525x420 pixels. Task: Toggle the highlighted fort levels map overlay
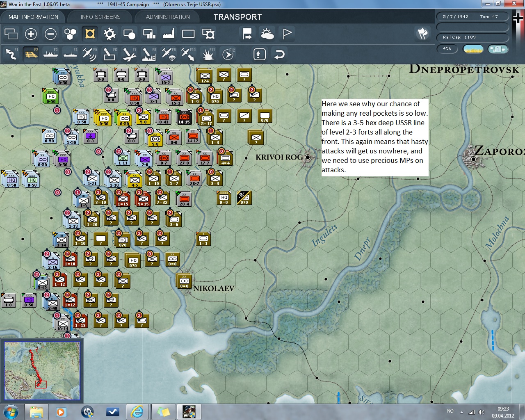point(90,34)
